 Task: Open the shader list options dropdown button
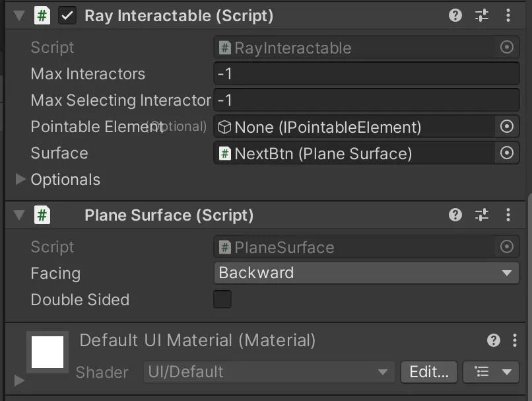click(x=490, y=372)
